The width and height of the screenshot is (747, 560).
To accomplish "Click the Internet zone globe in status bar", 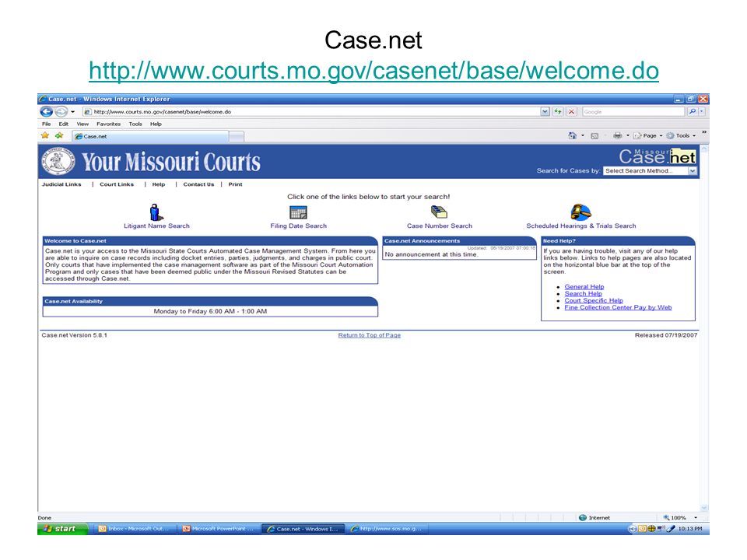I will (582, 518).
